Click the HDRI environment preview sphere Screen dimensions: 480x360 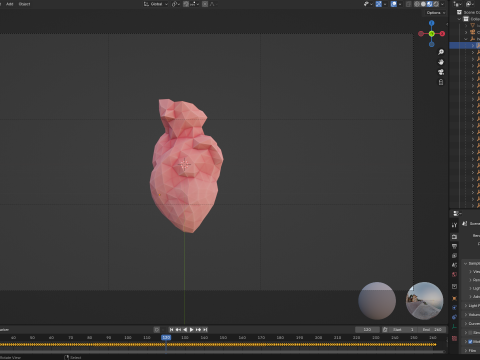[424, 301]
